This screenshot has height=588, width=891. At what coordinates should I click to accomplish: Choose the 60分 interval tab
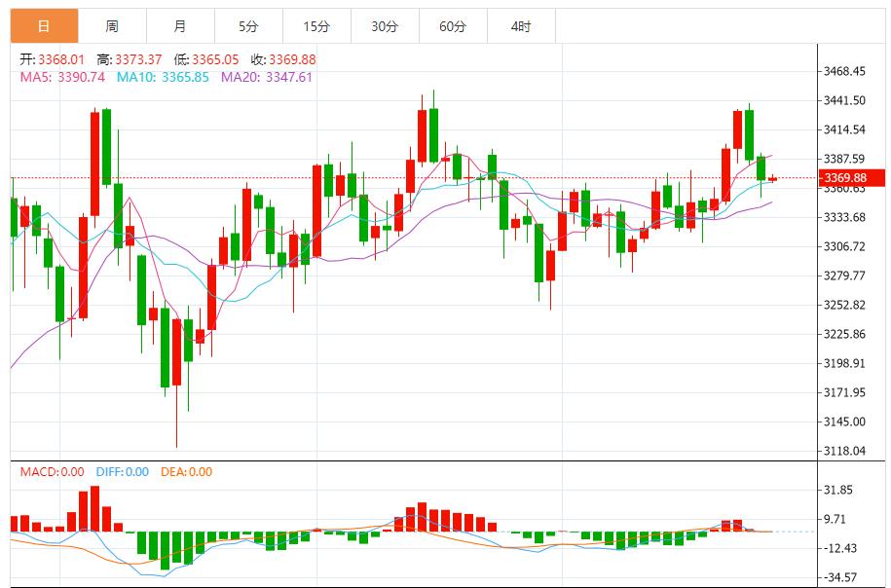453,26
